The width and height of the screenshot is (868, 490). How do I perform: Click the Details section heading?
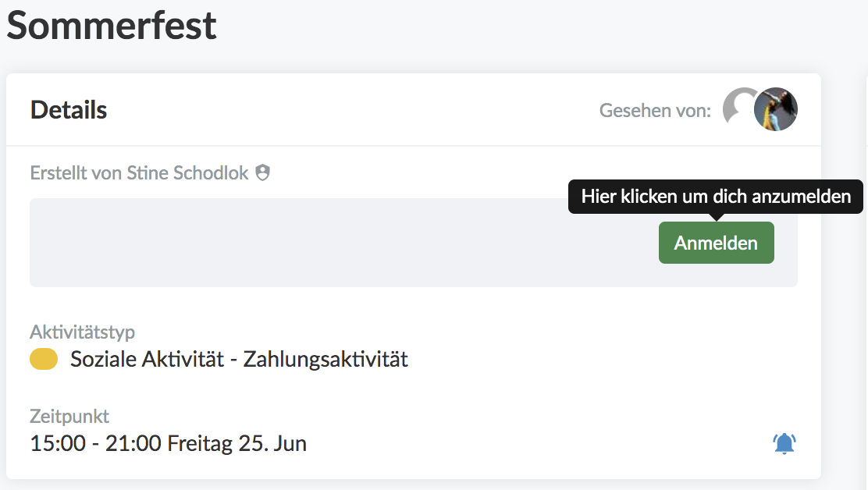69,110
